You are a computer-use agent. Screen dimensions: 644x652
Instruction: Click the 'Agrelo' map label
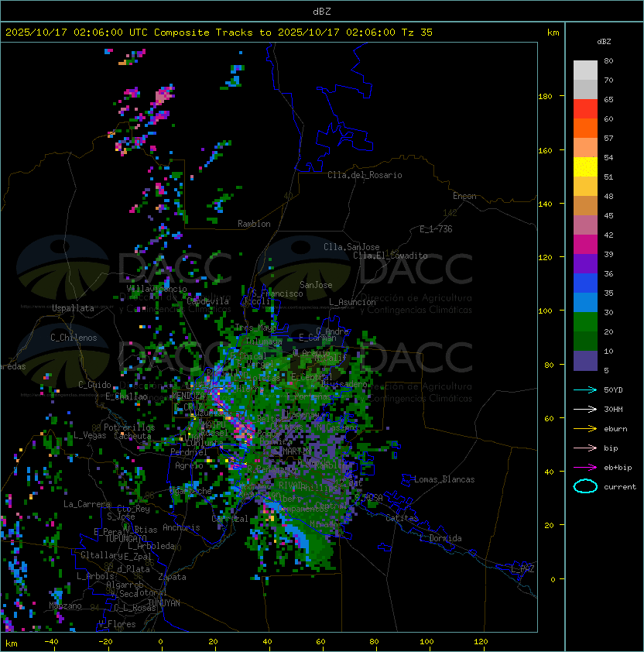click(x=189, y=465)
